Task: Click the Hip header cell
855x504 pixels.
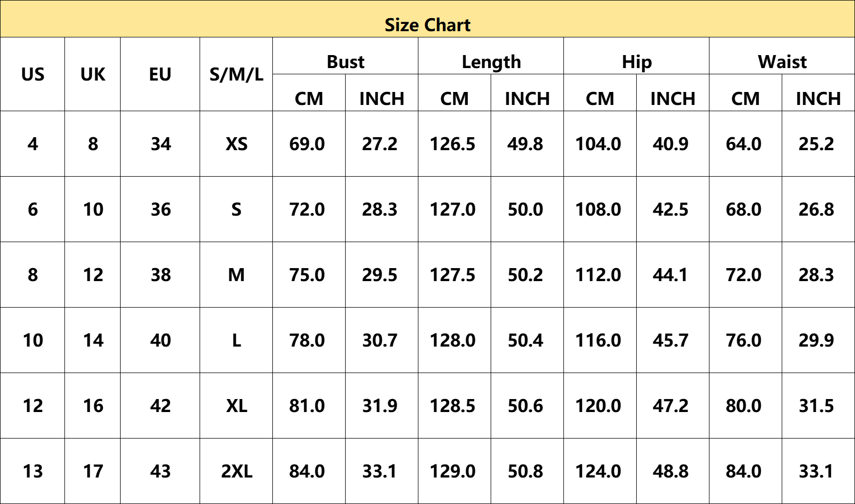Action: (x=636, y=56)
